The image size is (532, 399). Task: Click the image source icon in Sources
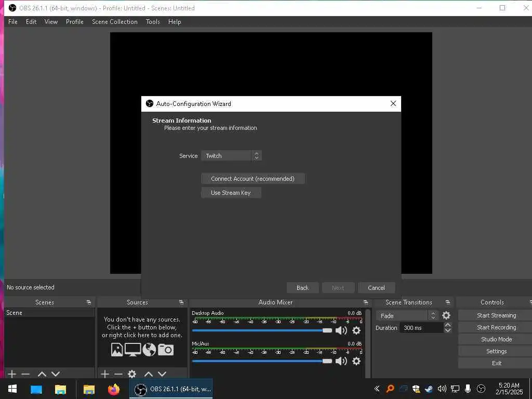point(117,350)
